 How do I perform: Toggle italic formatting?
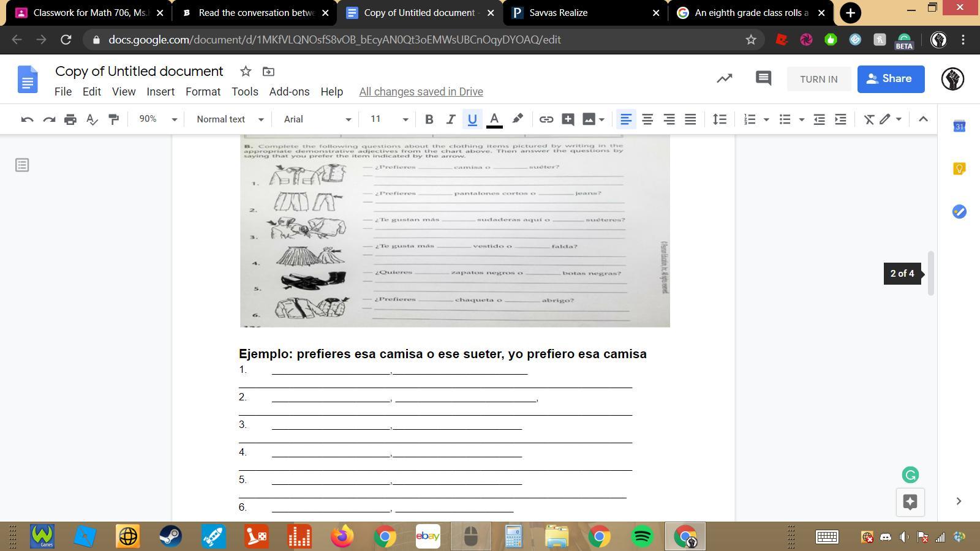point(450,119)
